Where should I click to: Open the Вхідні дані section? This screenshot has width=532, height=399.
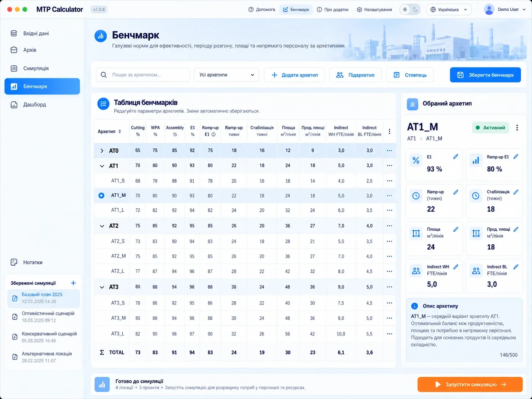click(42, 33)
